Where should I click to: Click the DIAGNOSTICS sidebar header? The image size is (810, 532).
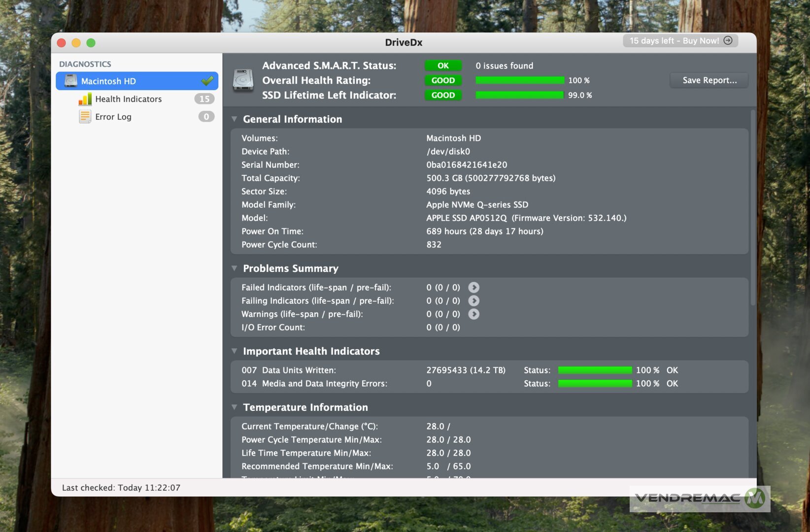point(85,64)
